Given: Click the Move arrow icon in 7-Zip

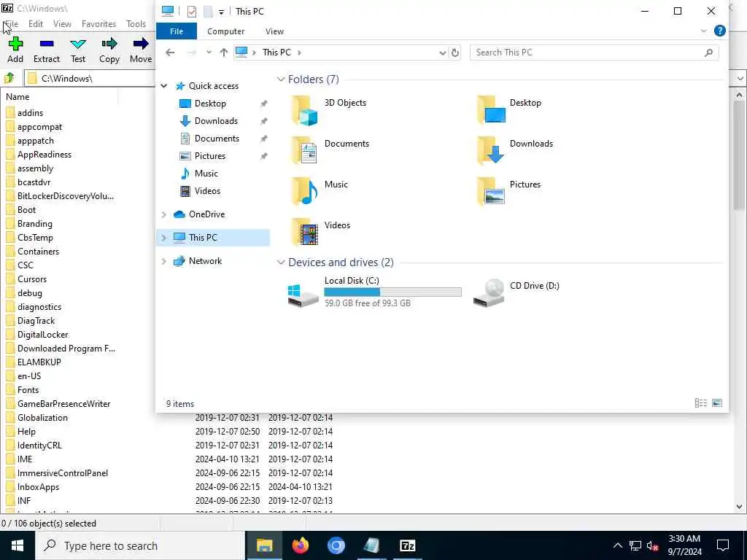Looking at the screenshot, I should [141, 44].
